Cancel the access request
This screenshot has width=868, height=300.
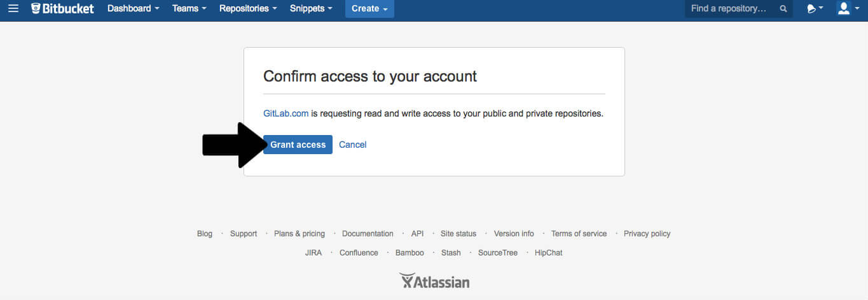352,145
